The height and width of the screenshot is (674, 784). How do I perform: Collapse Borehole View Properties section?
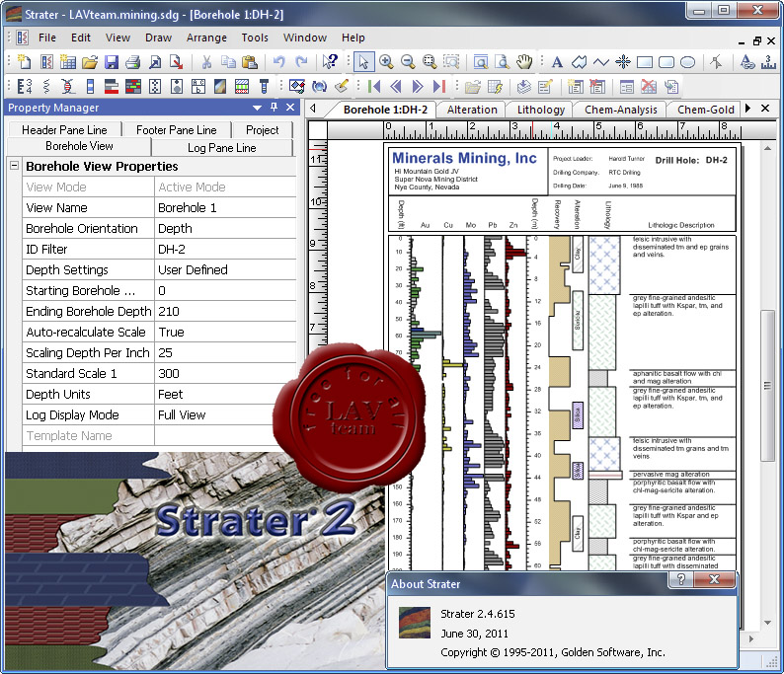[x=15, y=166]
